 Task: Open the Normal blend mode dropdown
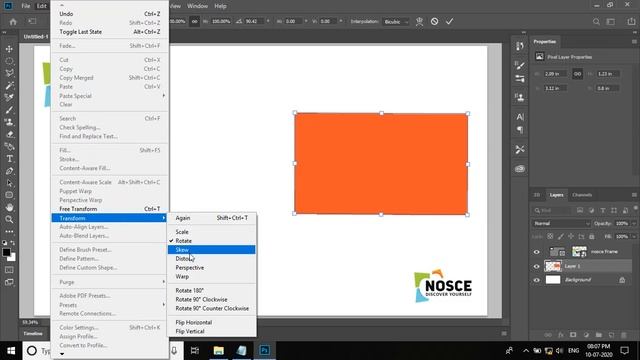[x=561, y=223]
